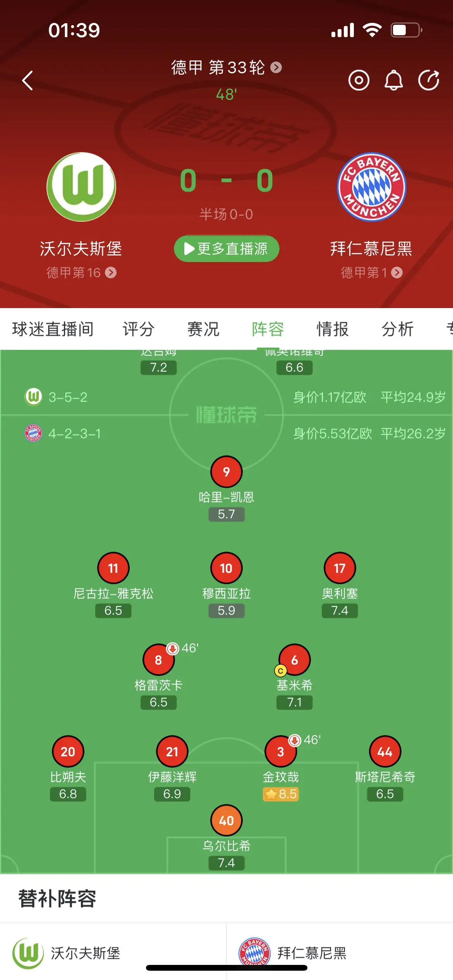Tap the starred 8.5 rating badge
The width and height of the screenshot is (453, 980).
pos(281,794)
